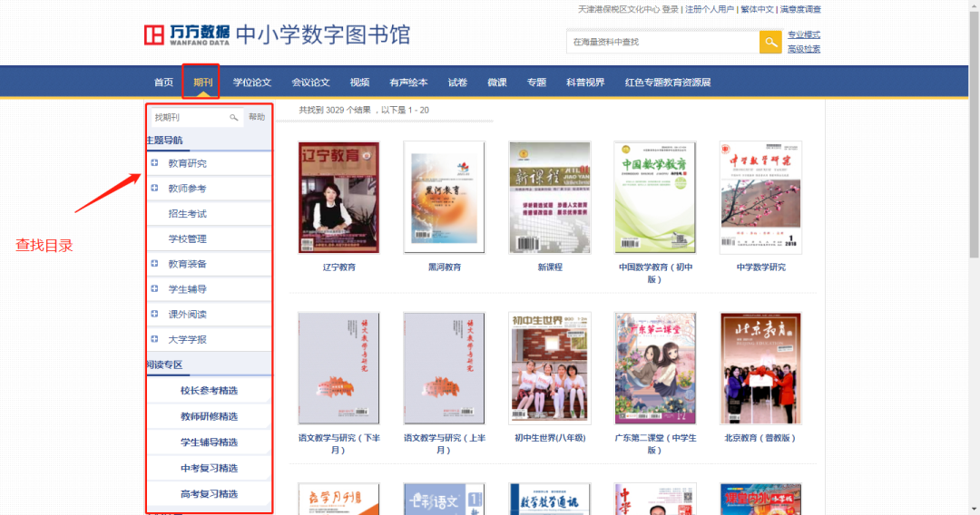The height and width of the screenshot is (515, 980).
Task: Open the 学位论文 tab
Action: pyautogui.click(x=252, y=83)
